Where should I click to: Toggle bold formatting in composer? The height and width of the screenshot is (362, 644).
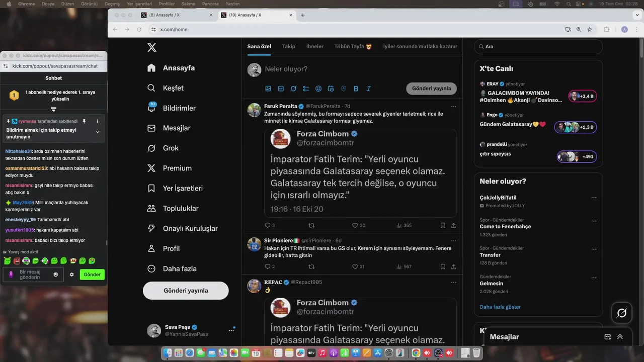point(356,88)
